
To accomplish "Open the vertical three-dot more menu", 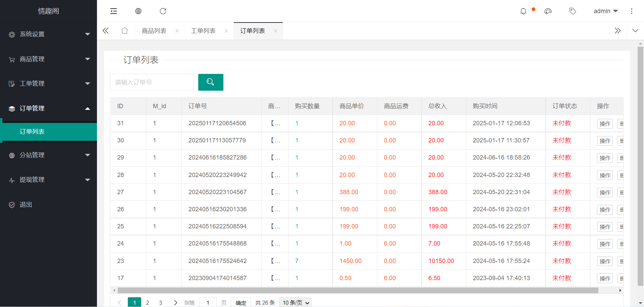I will tap(632, 11).
